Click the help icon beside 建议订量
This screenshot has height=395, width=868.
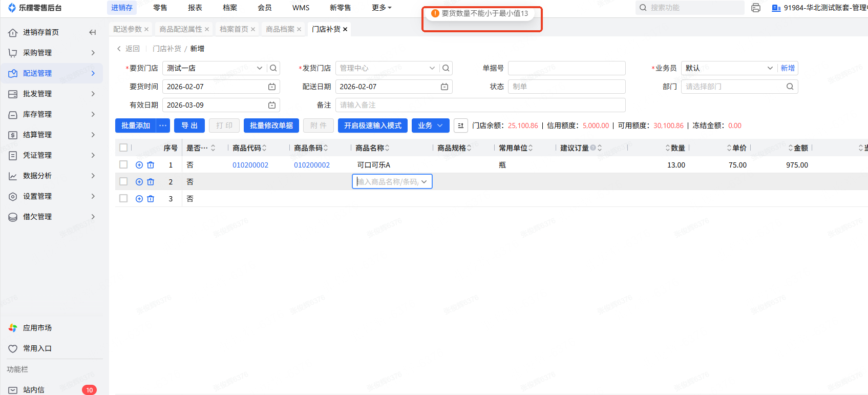593,148
